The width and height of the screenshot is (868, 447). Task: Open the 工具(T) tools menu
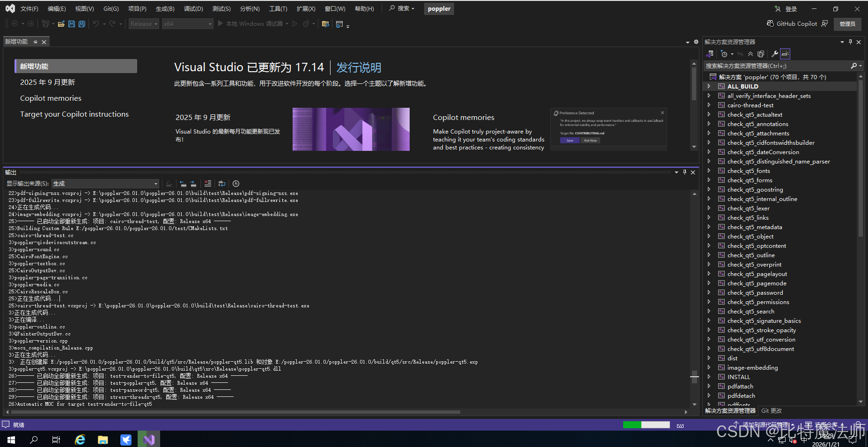coord(278,8)
